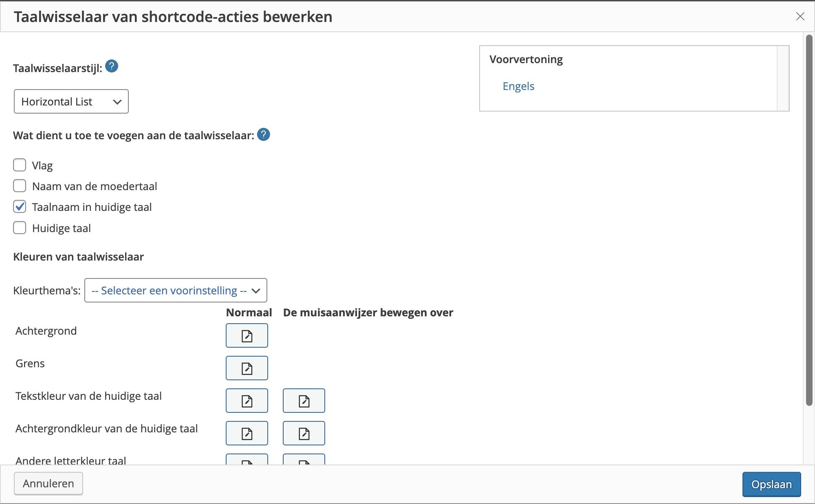The height and width of the screenshot is (504, 815).
Task: Open Achtergrond normal color picker
Action: [247, 335]
